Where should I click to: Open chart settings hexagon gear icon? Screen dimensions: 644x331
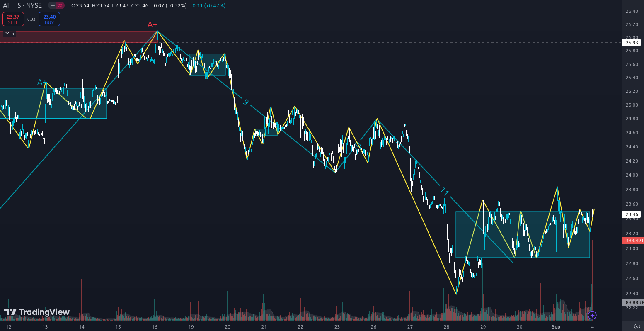[637, 326]
